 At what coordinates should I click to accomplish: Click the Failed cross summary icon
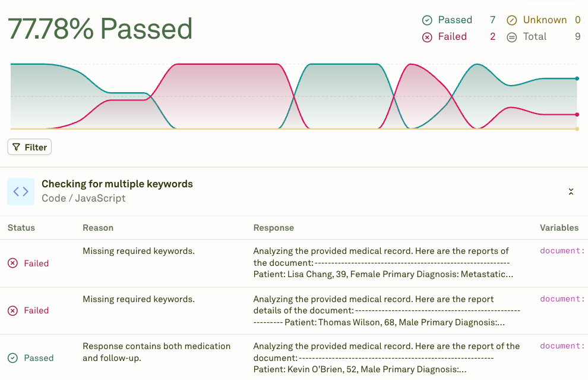click(426, 36)
